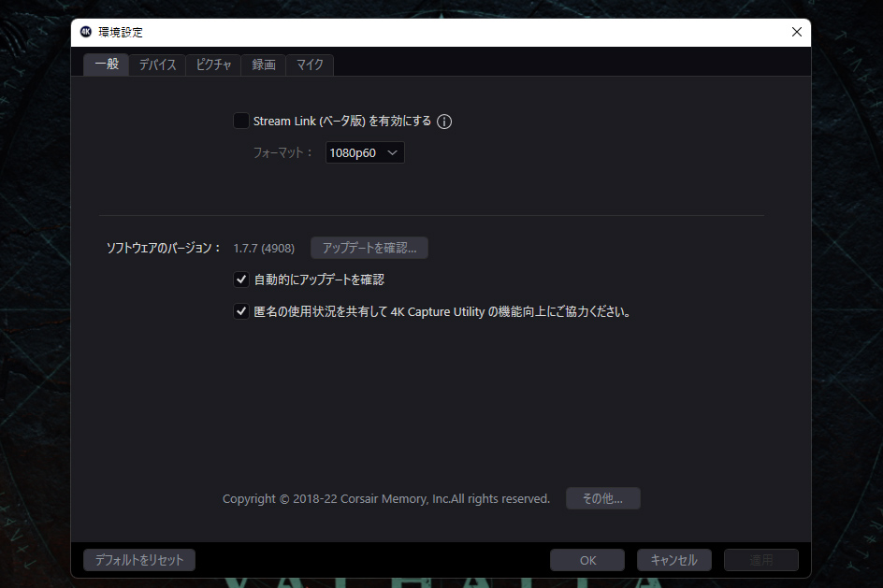Screen dimensions: 883x588
Task: Enable Stream Link (ベータ版) checkbox
Action: pos(241,121)
